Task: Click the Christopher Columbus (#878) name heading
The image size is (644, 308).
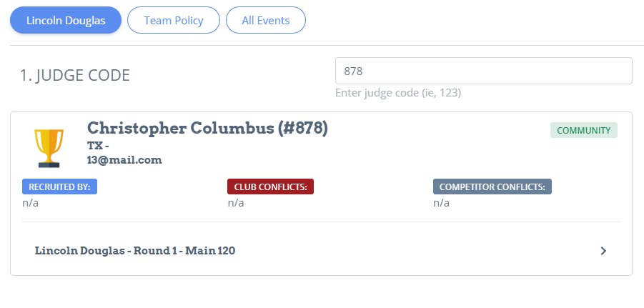Action: pyautogui.click(x=207, y=128)
